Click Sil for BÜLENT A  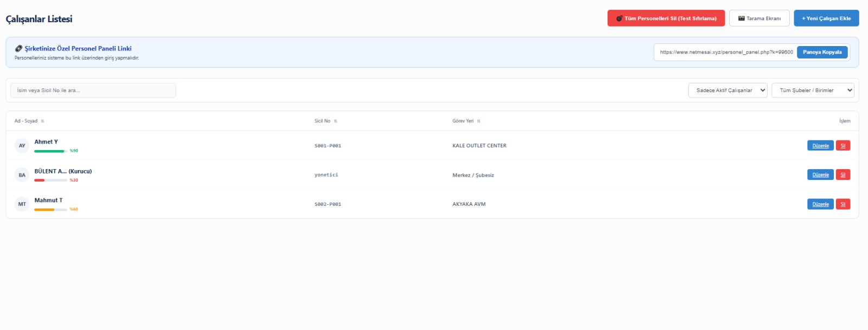843,174
